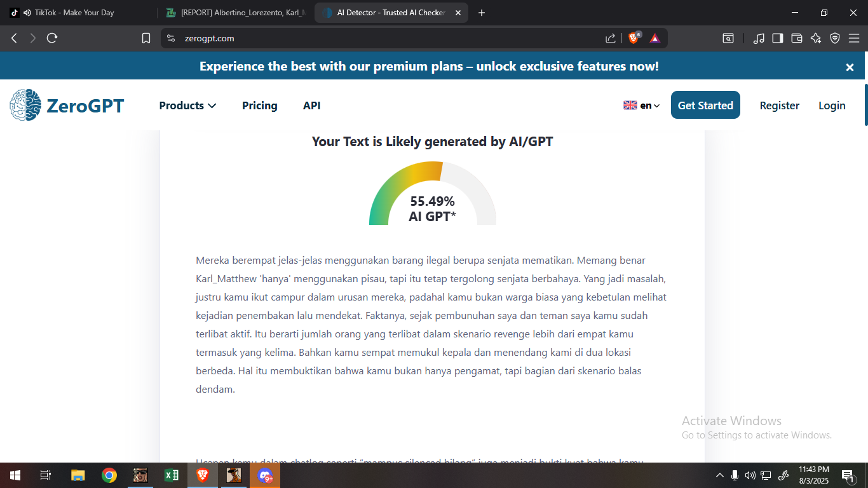Open the network icon in the system tray

coord(766,475)
